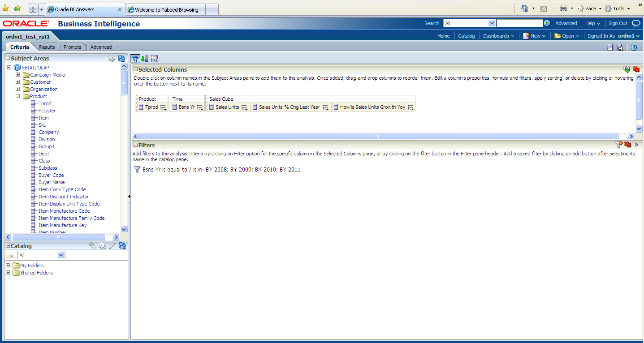644x343 pixels.
Task: Click the sort columns toolbar icon
Action: pos(144,59)
